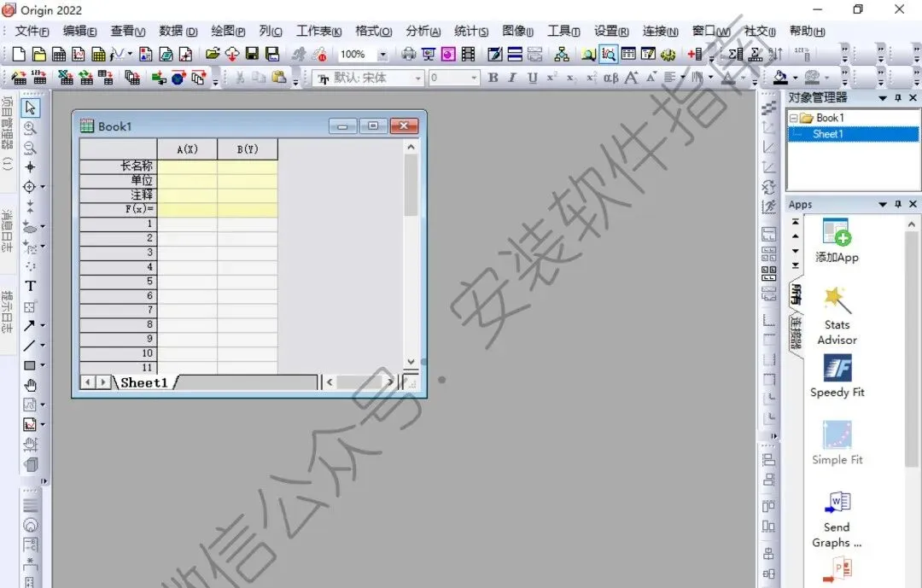Open the zoom 100% dropdown
The image size is (922, 588).
coord(382,55)
